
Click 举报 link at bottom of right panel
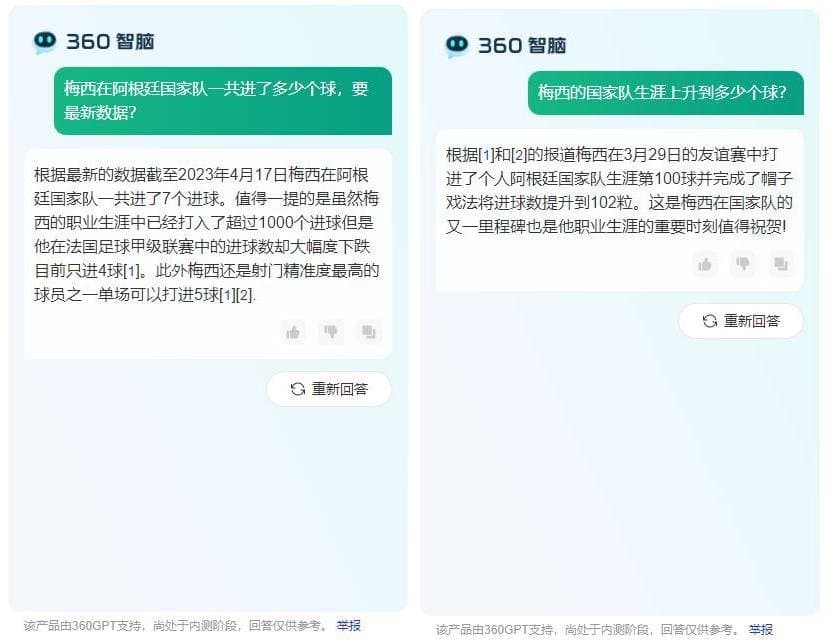(760, 629)
